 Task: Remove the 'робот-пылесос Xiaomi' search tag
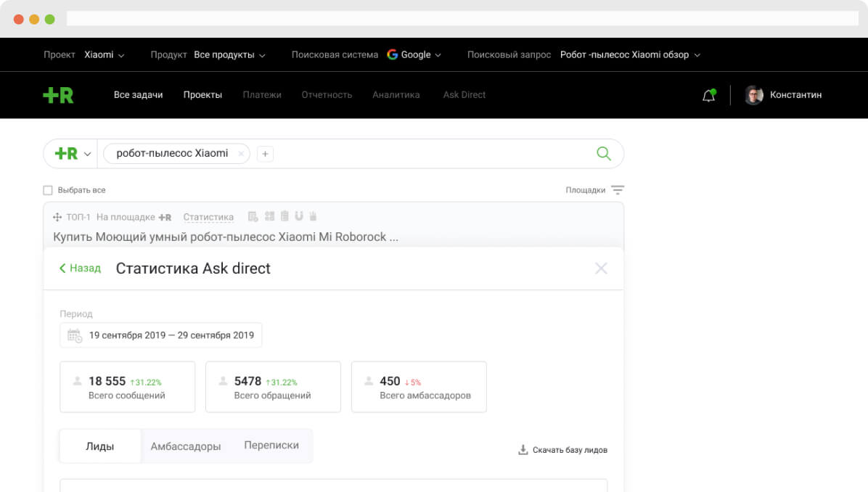point(241,154)
